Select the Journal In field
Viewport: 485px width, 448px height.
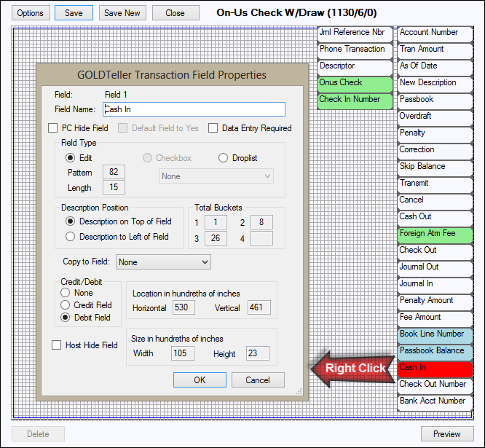(x=435, y=285)
